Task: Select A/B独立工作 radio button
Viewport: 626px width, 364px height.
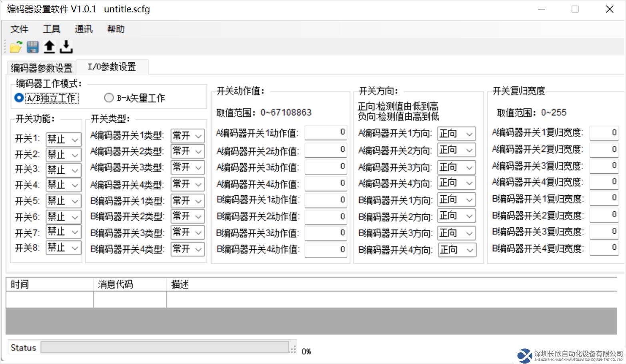Action: [19, 97]
